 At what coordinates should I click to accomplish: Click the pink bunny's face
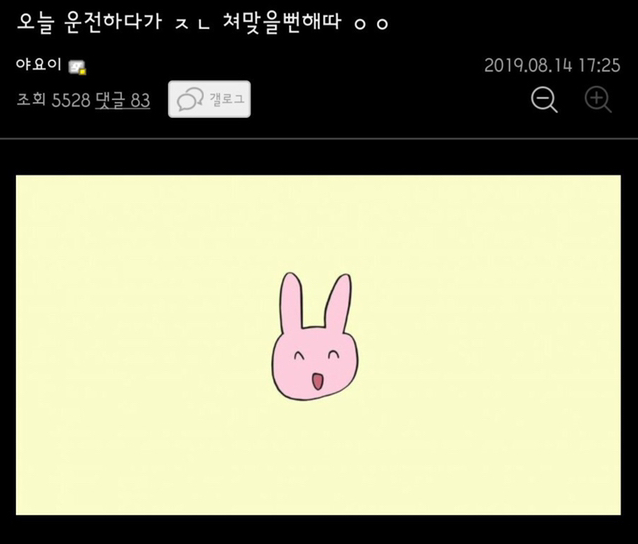tap(316, 360)
